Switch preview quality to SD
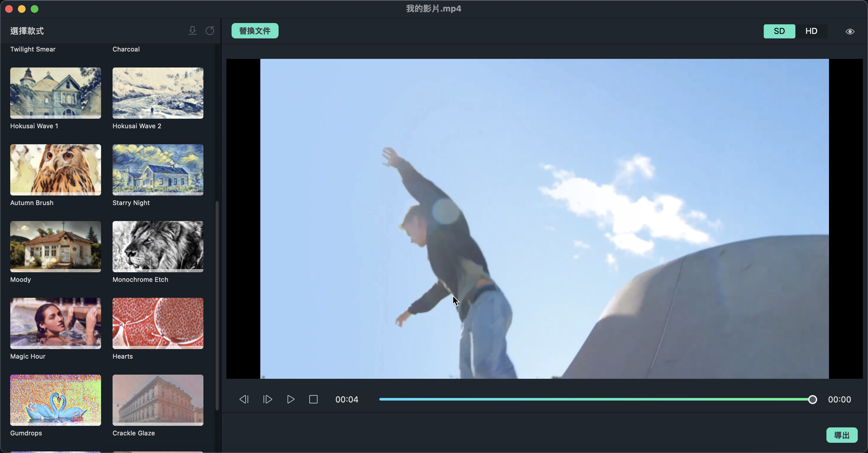The height and width of the screenshot is (453, 868). (779, 31)
